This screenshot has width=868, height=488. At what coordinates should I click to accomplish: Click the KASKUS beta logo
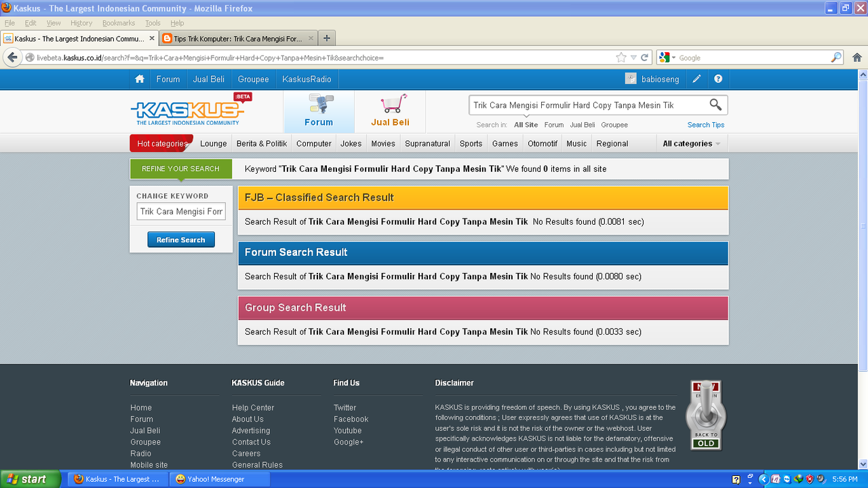coord(191,109)
